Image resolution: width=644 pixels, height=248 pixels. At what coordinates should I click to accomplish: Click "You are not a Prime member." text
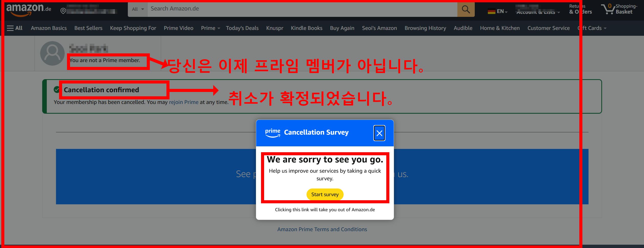click(x=105, y=60)
